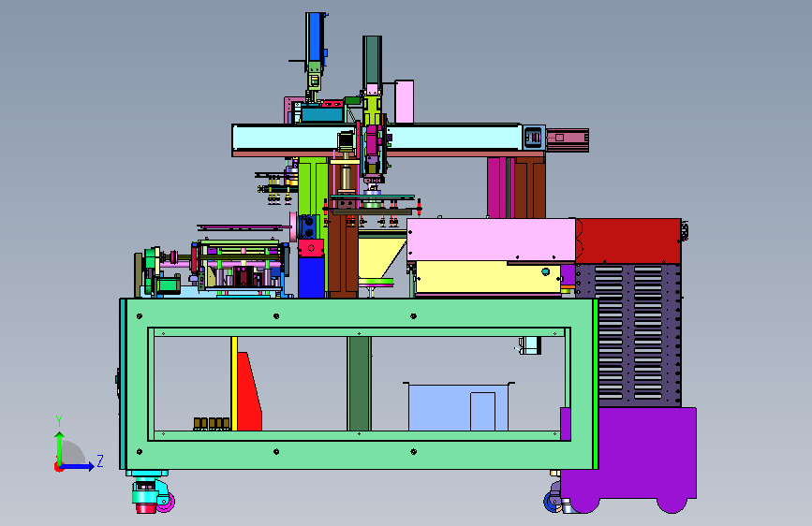Select the dark vented louver panel
This screenshot has width=812, height=526.
pos(628,335)
